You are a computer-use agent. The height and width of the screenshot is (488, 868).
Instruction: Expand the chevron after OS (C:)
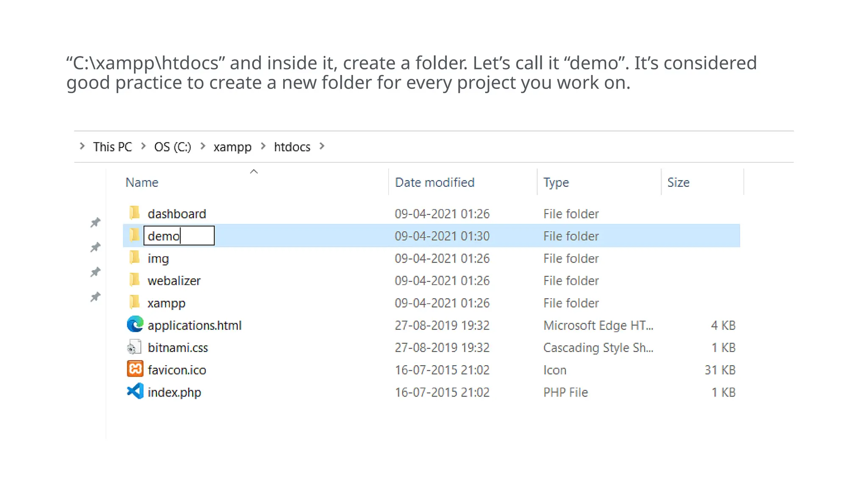pyautogui.click(x=203, y=146)
